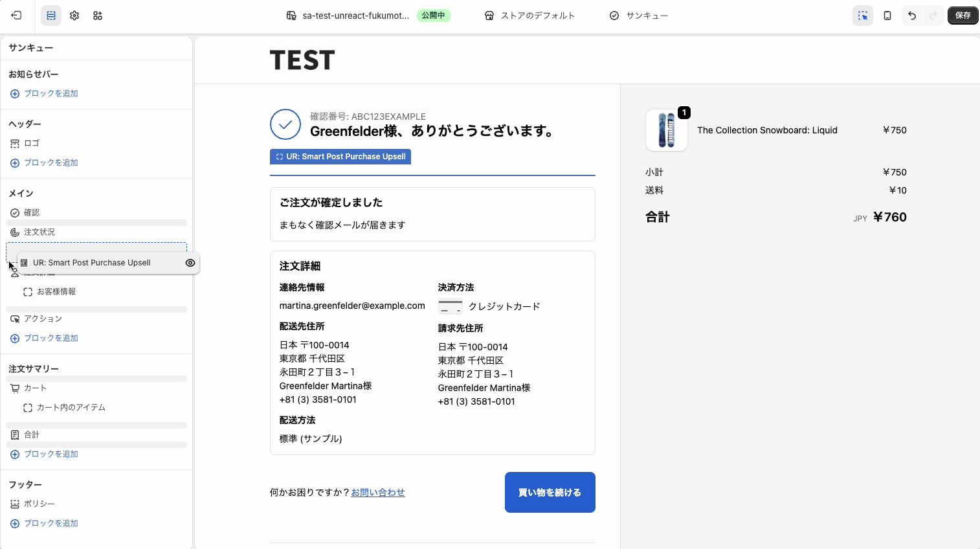Click the blue UR: Smart Post Purchase Upsell tag
Viewport: 980px width, 549px height.
click(340, 157)
